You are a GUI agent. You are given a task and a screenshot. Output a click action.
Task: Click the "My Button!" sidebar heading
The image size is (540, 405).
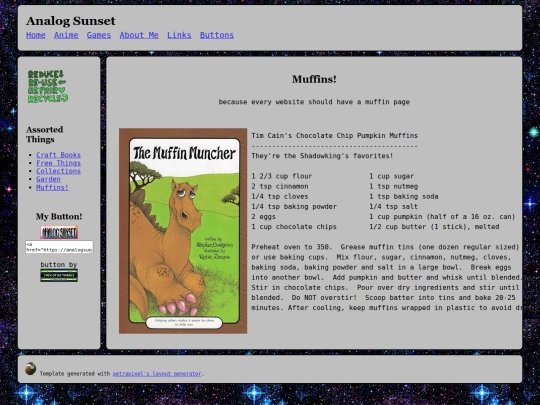(59, 217)
